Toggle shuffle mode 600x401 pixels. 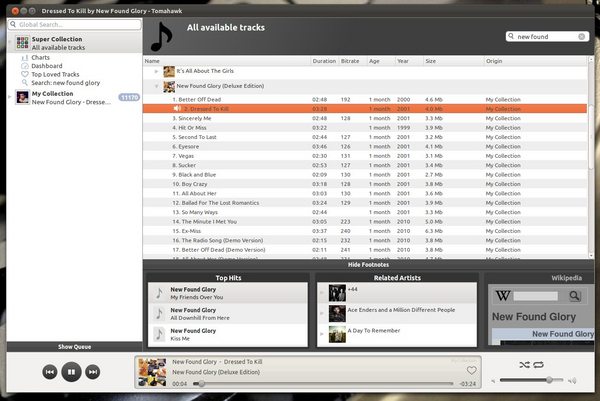tap(524, 365)
